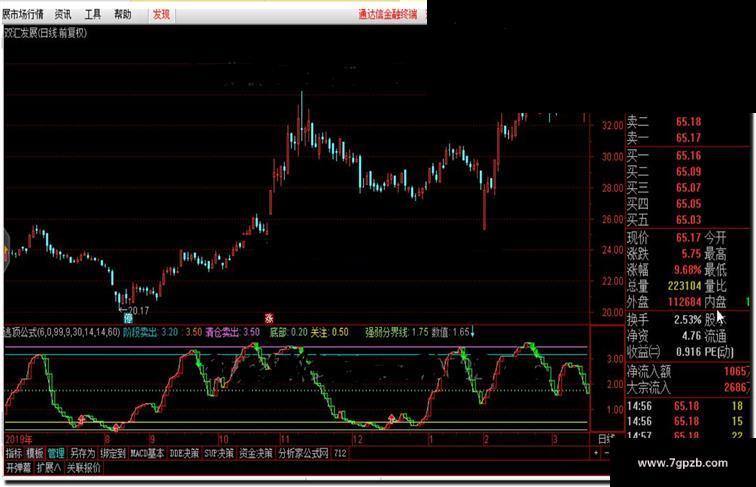
Task: Click the 逃顶公式 indicator name label
Action: click(x=62, y=332)
